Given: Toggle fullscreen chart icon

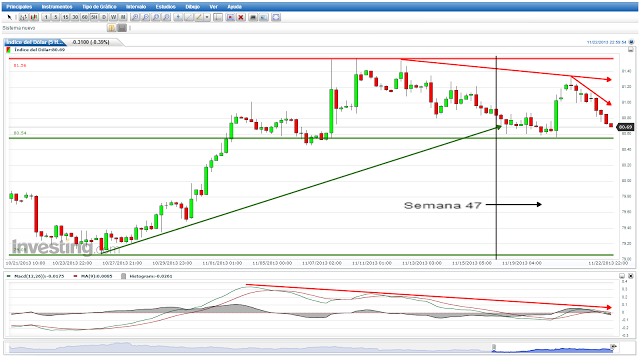Looking at the screenshot, I should (276, 17).
